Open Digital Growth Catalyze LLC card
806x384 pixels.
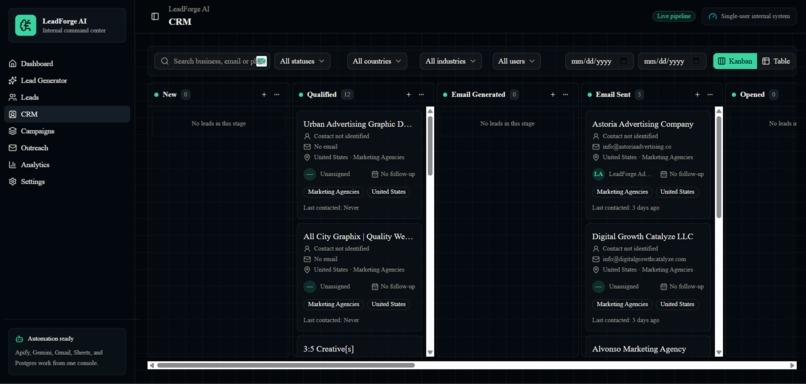(x=648, y=278)
